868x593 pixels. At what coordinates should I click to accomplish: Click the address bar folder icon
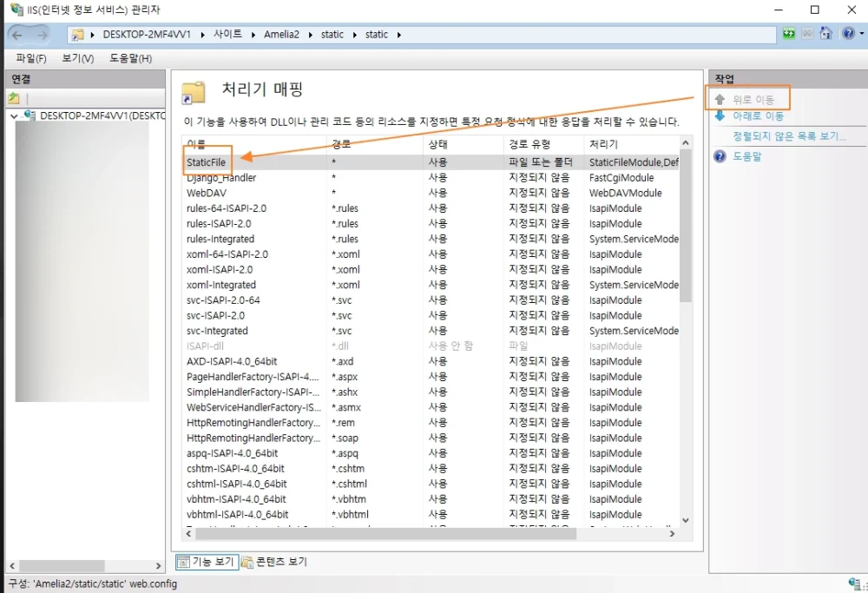pos(78,35)
